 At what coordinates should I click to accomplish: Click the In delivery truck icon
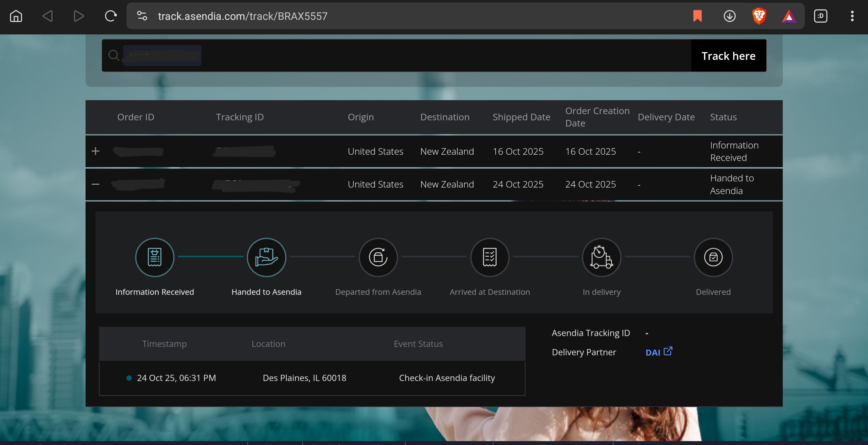point(601,258)
